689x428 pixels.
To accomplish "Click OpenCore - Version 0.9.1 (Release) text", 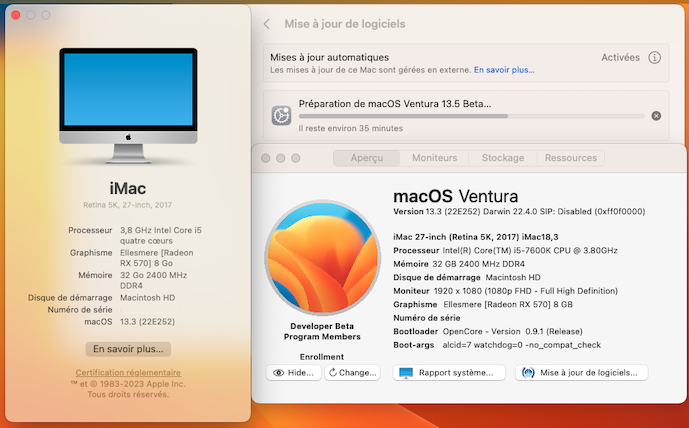I will (x=512, y=331).
